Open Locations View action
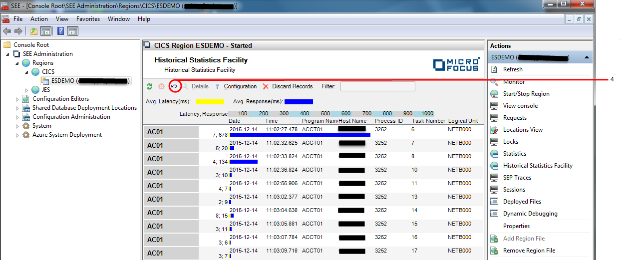The image size is (644, 260). click(x=523, y=130)
